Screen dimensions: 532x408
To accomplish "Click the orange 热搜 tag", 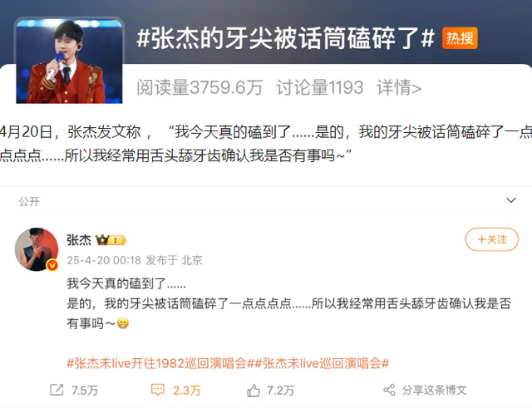I will tap(460, 38).
